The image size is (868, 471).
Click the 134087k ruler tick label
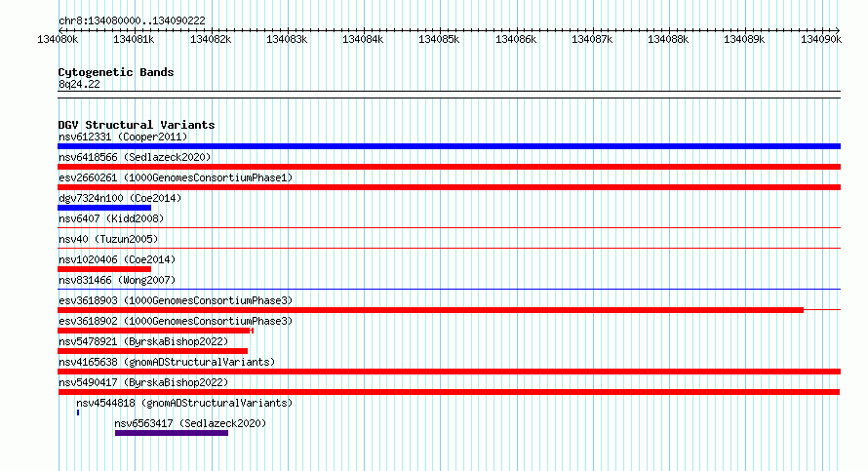[x=592, y=39]
